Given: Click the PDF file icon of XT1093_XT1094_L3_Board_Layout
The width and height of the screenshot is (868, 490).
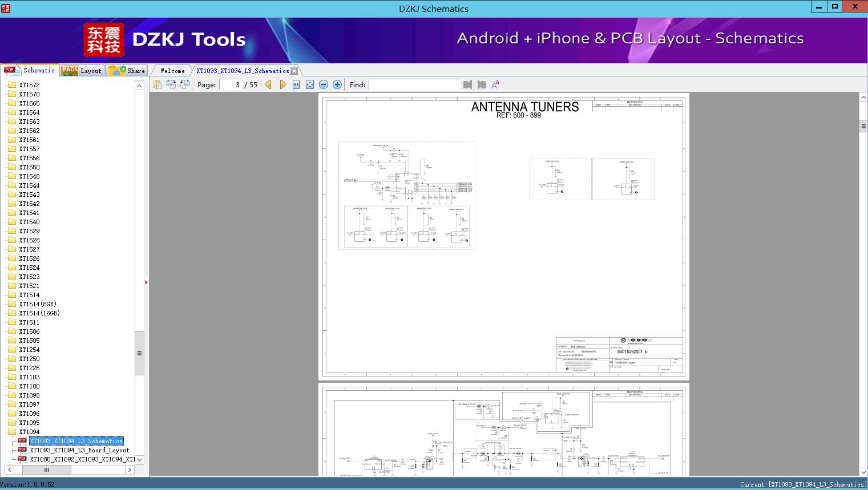Looking at the screenshot, I should click(x=22, y=449).
